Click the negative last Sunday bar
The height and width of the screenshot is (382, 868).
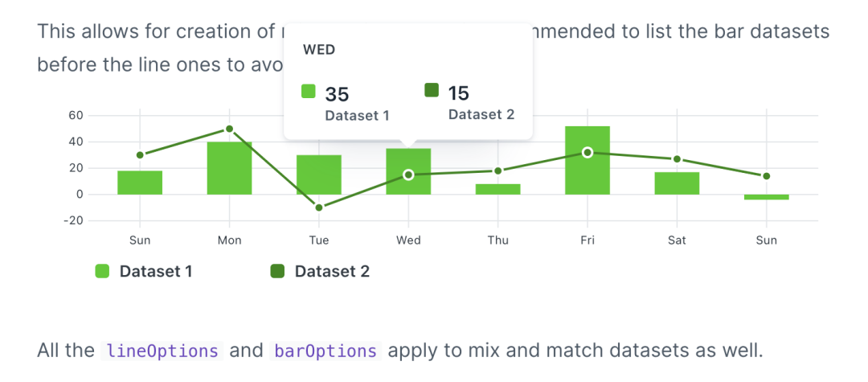point(766,197)
